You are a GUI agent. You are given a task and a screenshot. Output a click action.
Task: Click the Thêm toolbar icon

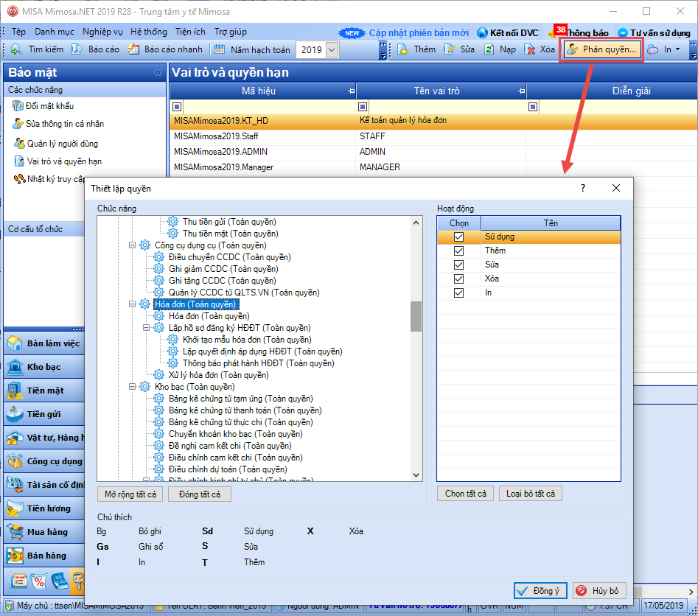pos(403,49)
